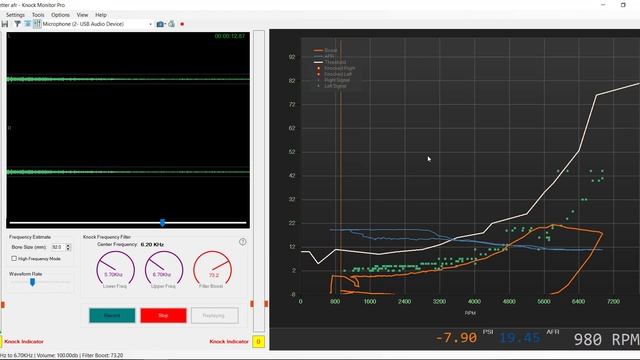Click the yellow knock count box

258,342
